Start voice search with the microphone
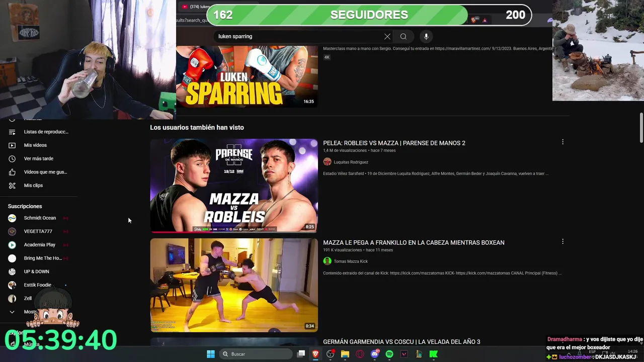 pos(426,36)
